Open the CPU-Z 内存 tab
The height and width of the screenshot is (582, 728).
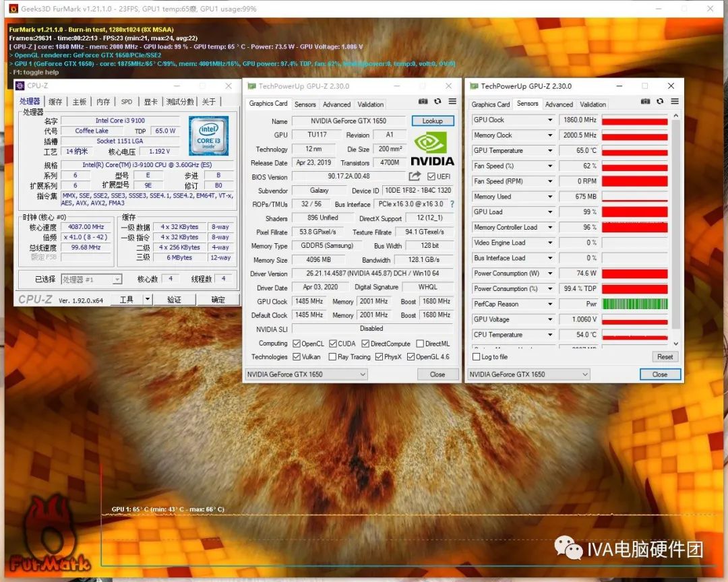point(103,102)
